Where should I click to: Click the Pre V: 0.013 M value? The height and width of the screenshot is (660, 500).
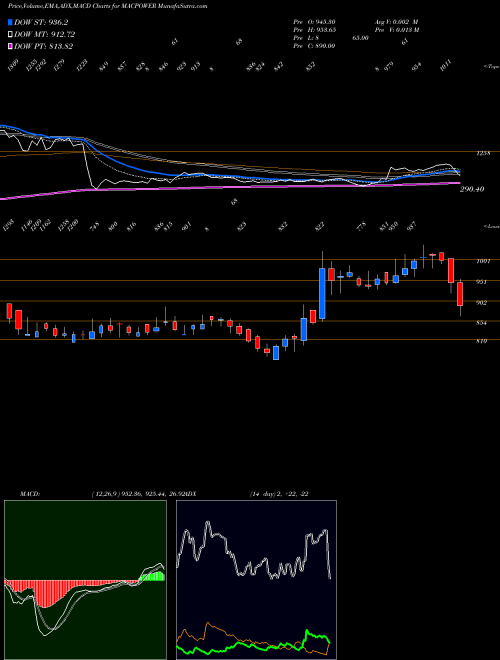click(398, 30)
